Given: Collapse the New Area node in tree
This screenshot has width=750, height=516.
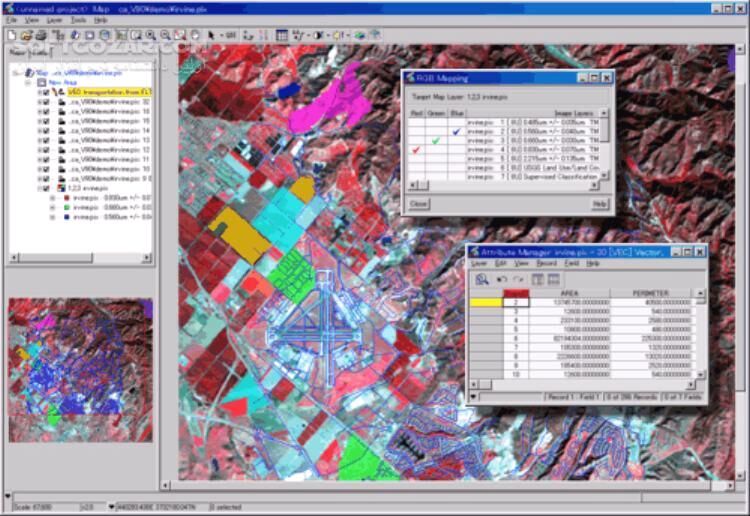Looking at the screenshot, I should pyautogui.click(x=28, y=82).
